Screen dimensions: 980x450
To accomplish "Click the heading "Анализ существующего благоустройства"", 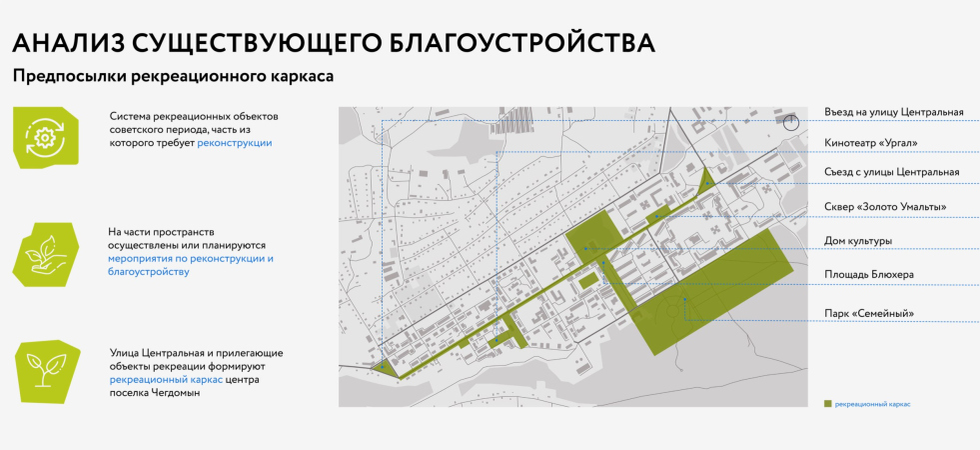I will tap(333, 42).
